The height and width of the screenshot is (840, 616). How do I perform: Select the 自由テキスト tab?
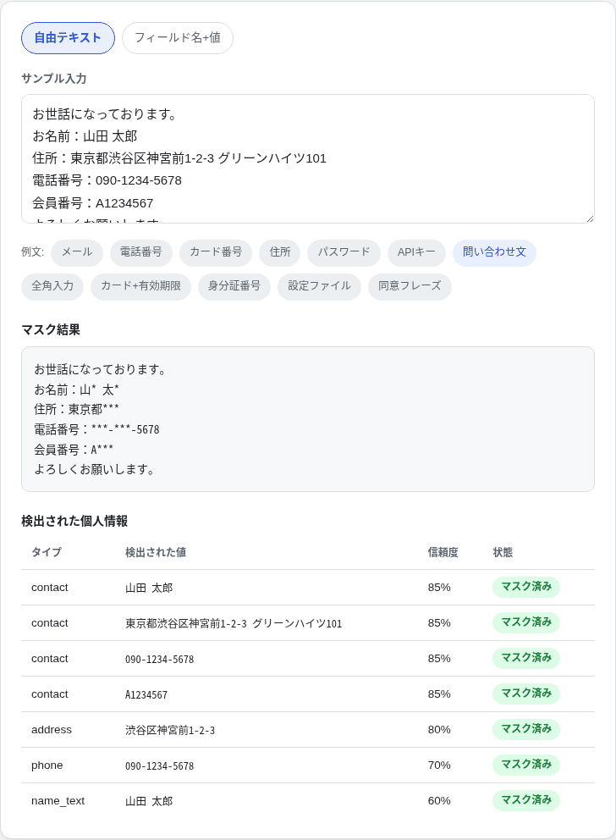coord(68,38)
